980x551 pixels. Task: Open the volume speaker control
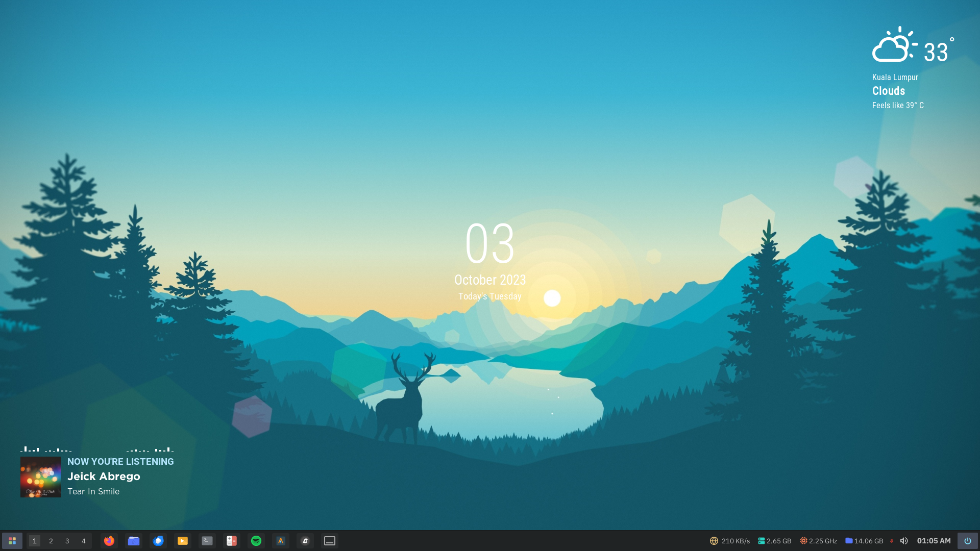tap(904, 541)
